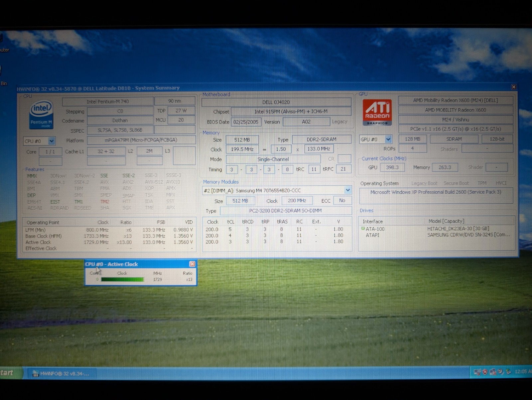Click the ATI Radeon Graphics logo
This screenshot has width=532, height=400.
pos(377,112)
